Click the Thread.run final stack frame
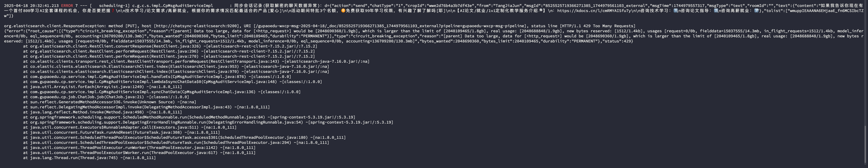The height and width of the screenshot is (168, 868). click(89, 158)
